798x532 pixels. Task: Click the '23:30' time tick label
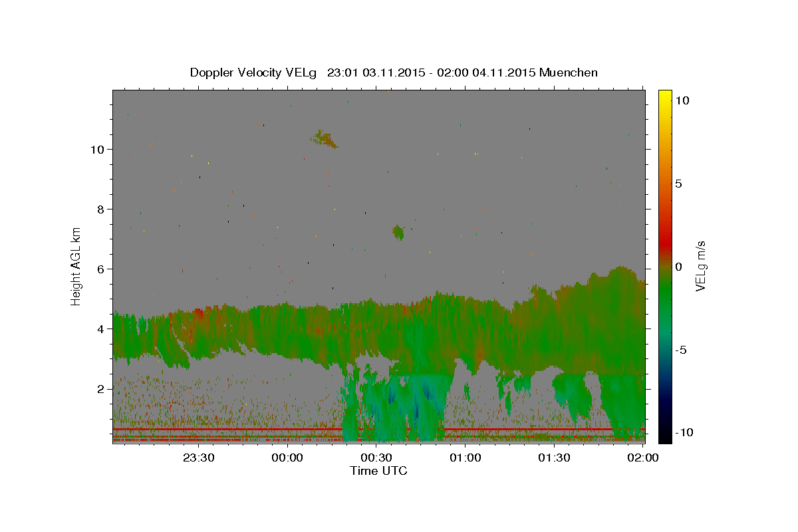pos(199,458)
